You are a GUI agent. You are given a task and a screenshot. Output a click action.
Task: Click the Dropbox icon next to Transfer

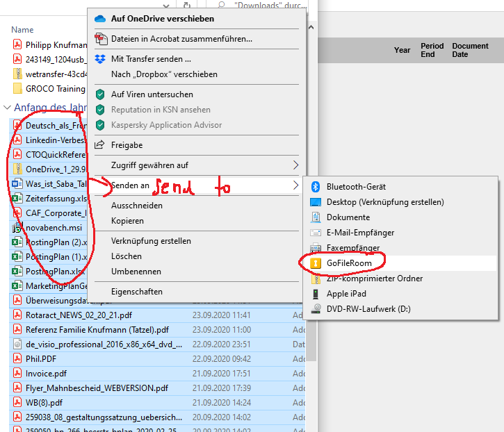[x=100, y=59]
